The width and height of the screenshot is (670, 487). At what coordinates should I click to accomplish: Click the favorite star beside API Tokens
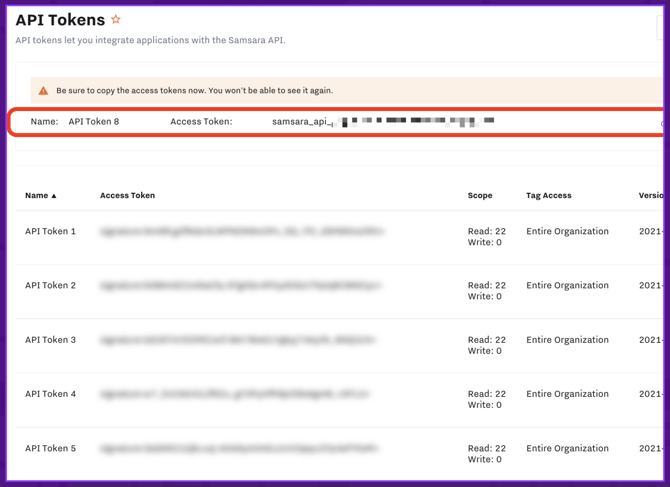click(116, 20)
